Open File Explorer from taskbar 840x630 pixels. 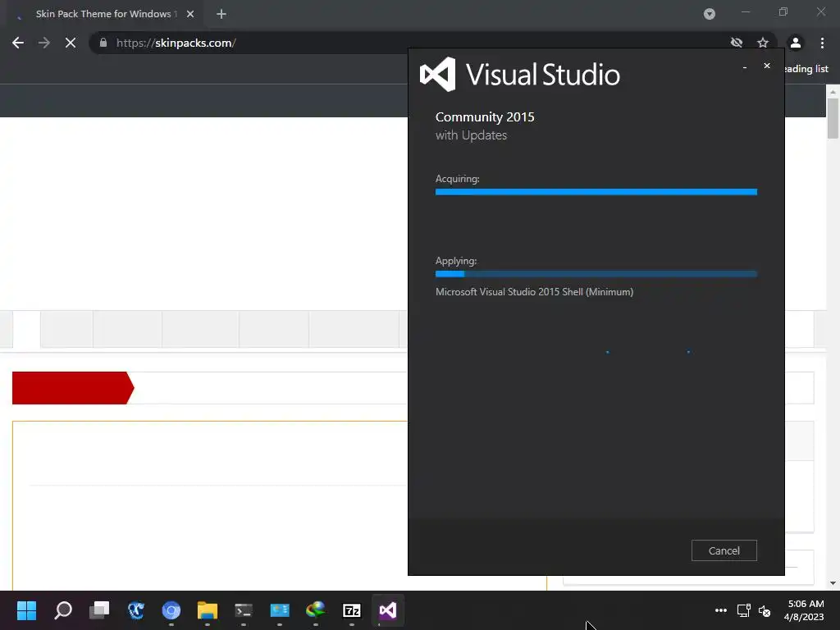208,610
